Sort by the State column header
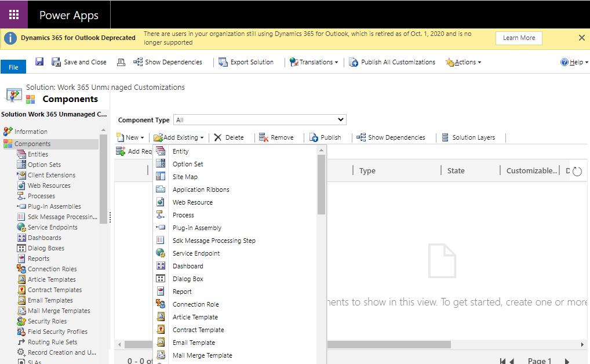The height and width of the screenshot is (364, 590). (456, 170)
